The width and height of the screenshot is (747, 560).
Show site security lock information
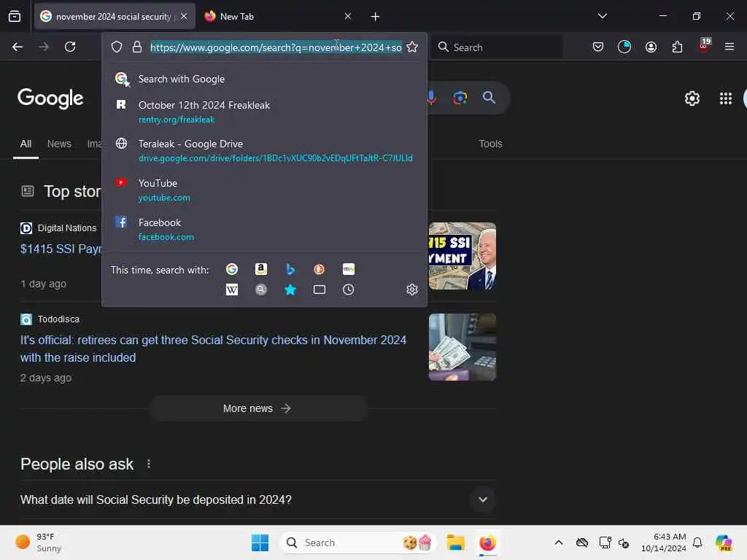[x=137, y=47]
